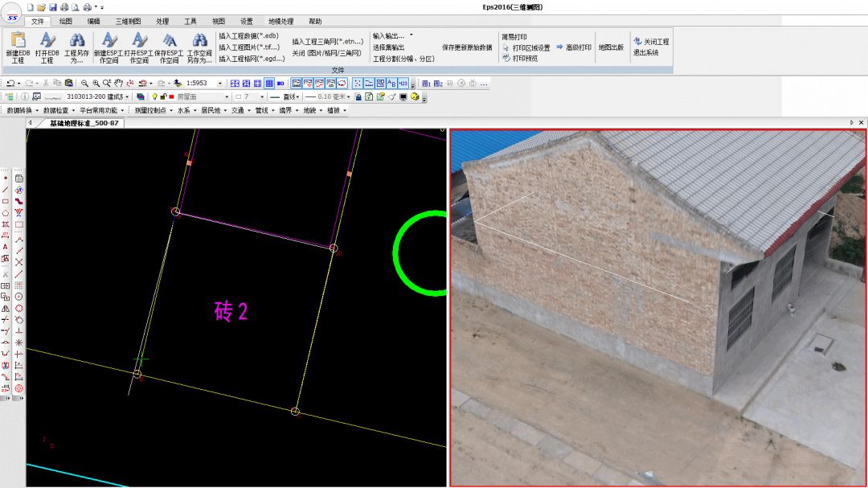Screen dimensions: 868x488
Task: Toggle the layer lightbulb visibility icon
Action: click(x=154, y=97)
